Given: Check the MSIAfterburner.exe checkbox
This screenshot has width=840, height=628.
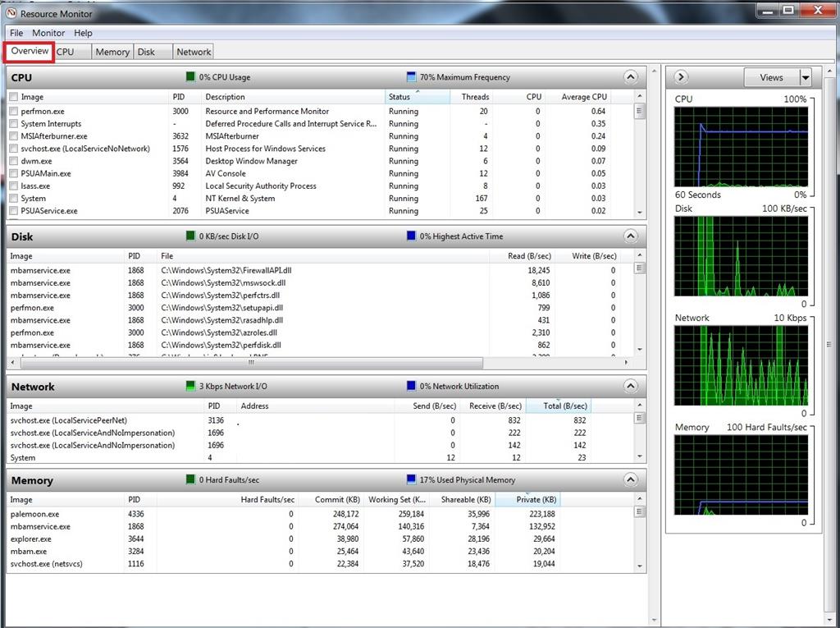Looking at the screenshot, I should (x=14, y=136).
